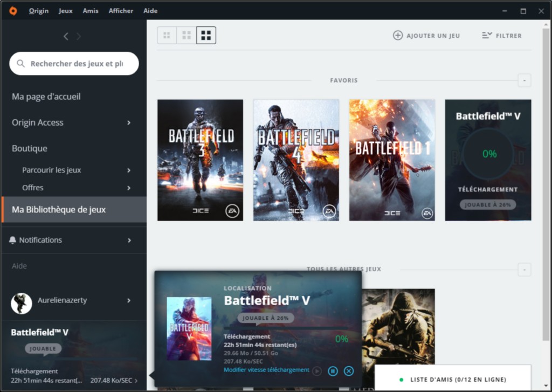Click Ajouter un jeu button
The image size is (552, 392).
coord(426,36)
